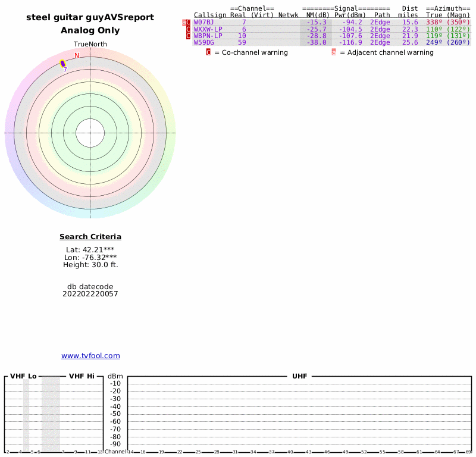Click power value -107.6 dBm

[350, 36]
